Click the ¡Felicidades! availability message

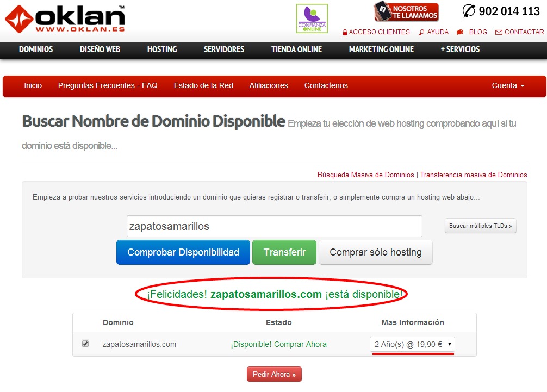(x=275, y=294)
